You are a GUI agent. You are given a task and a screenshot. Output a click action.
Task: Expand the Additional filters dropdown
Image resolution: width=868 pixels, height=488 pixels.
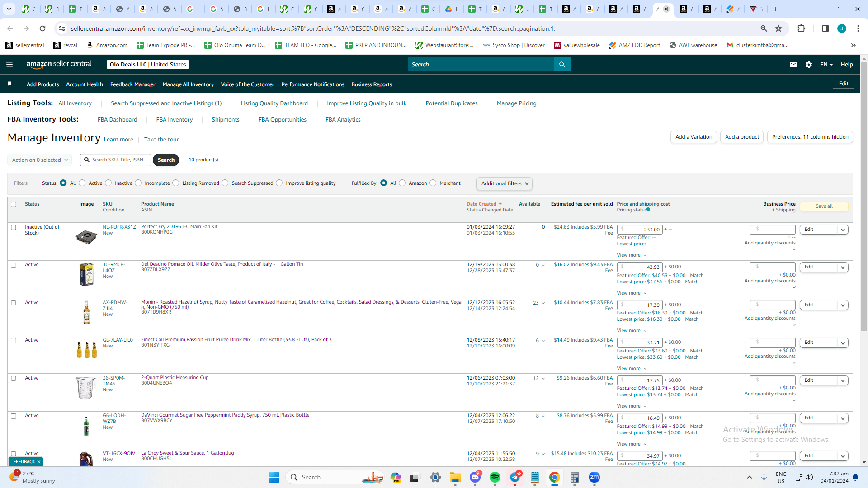(504, 183)
